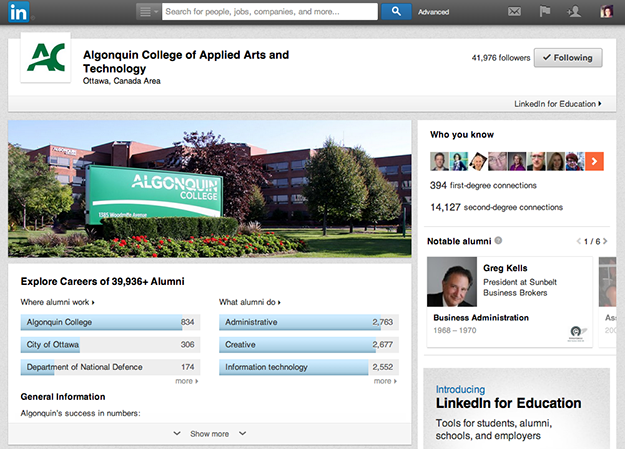The width and height of the screenshot is (625, 449).
Task: Click the Algonquin College AC logo
Action: click(46, 57)
